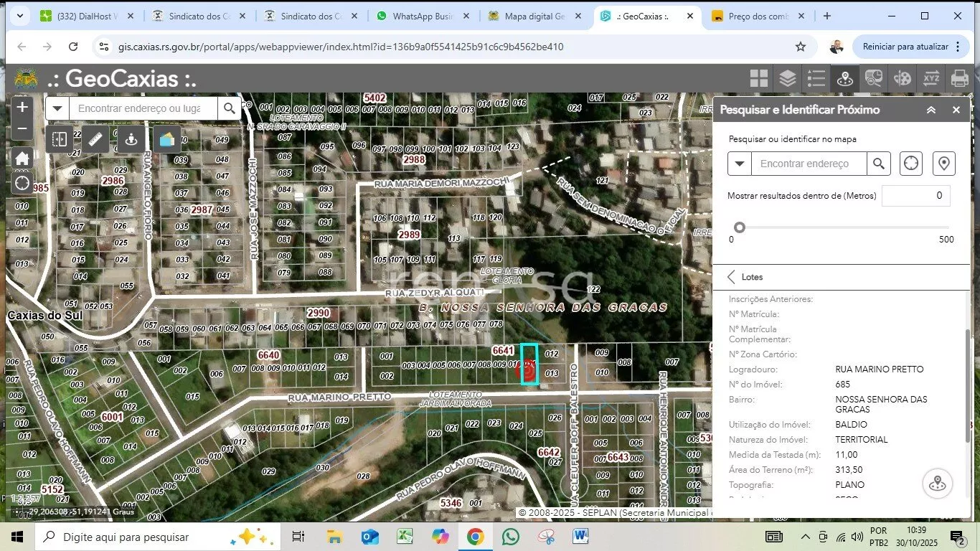Toggle the crosshair select-location button in panel
Screen dimensions: 980x551
pyautogui.click(x=910, y=164)
